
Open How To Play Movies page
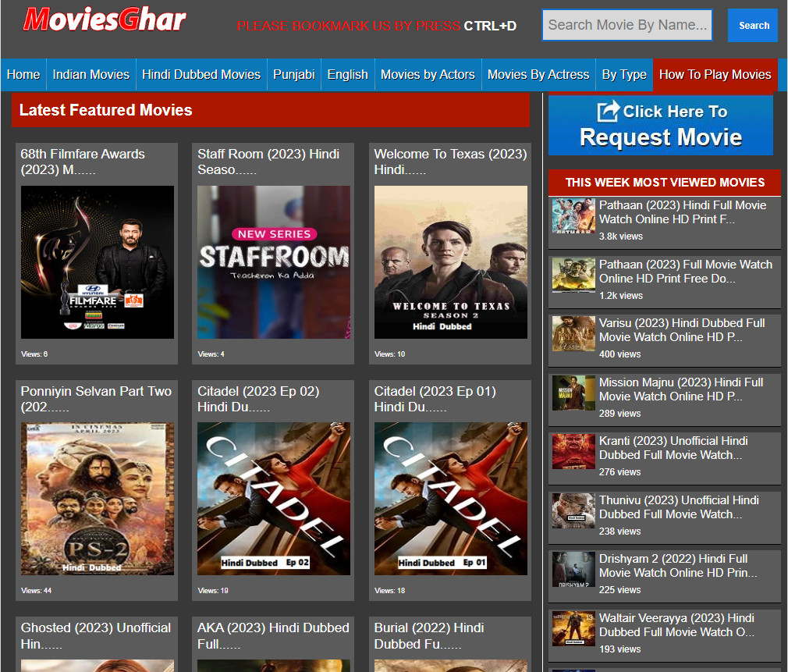coord(715,74)
